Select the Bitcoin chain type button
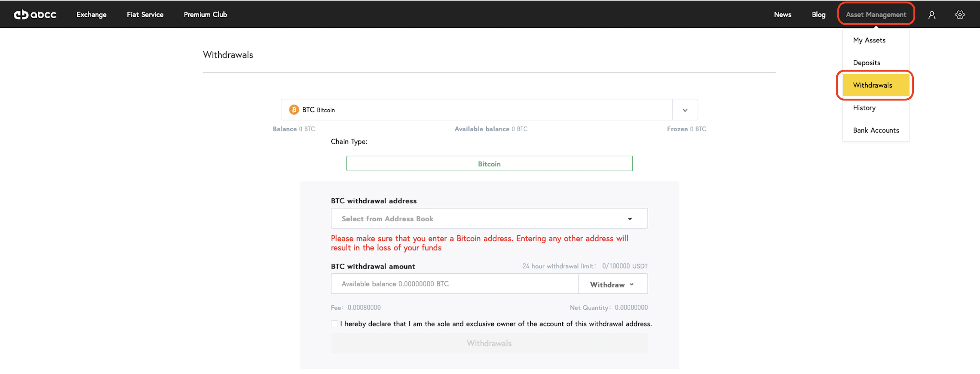This screenshot has height=374, width=980. [x=489, y=164]
